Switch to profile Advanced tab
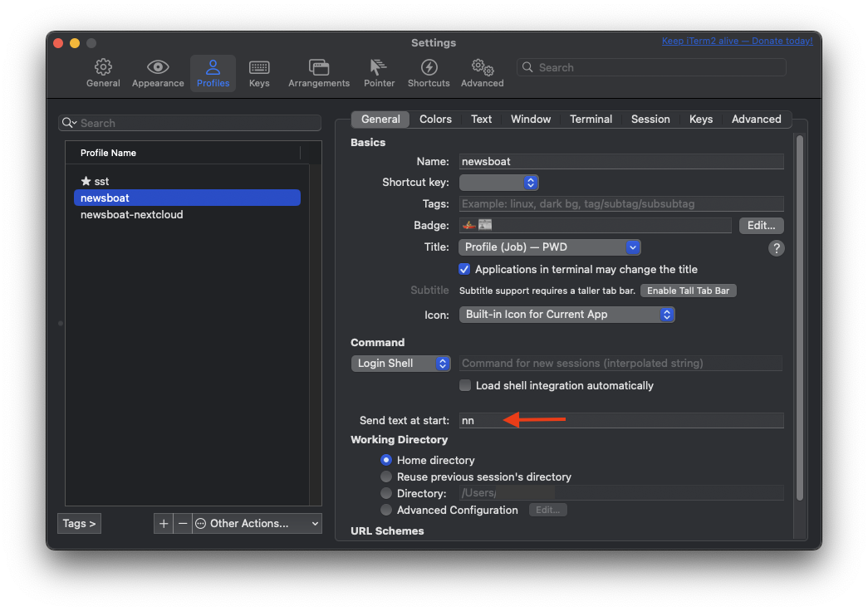Image resolution: width=868 pixels, height=611 pixels. coord(756,119)
